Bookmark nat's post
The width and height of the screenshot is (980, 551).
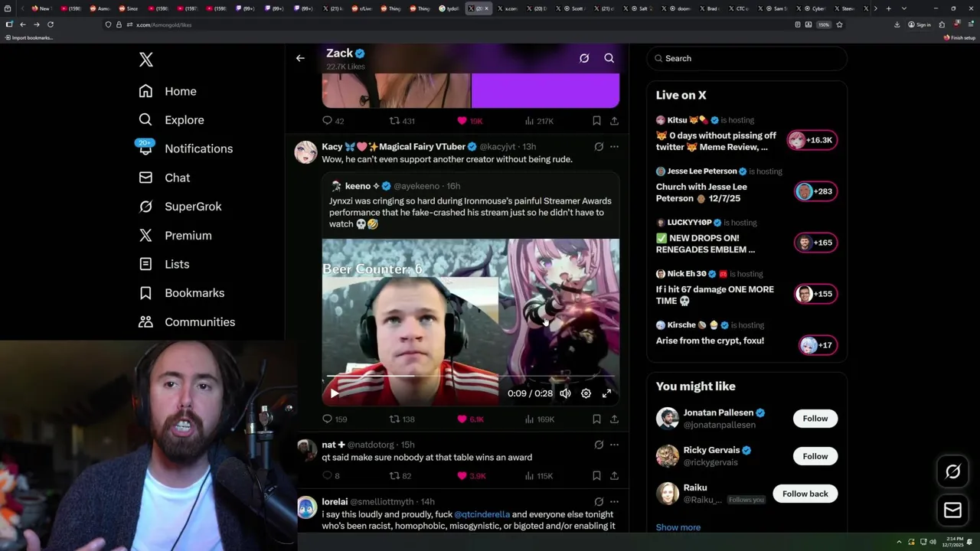tap(596, 476)
